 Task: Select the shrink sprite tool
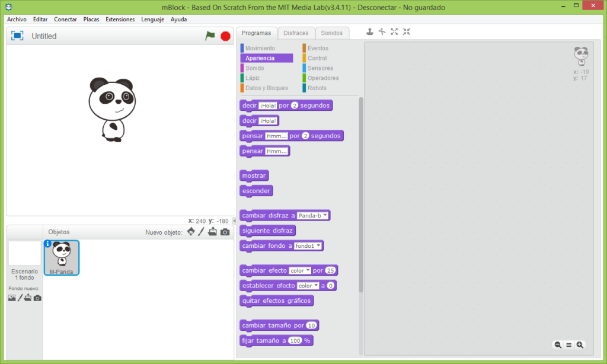pos(406,33)
